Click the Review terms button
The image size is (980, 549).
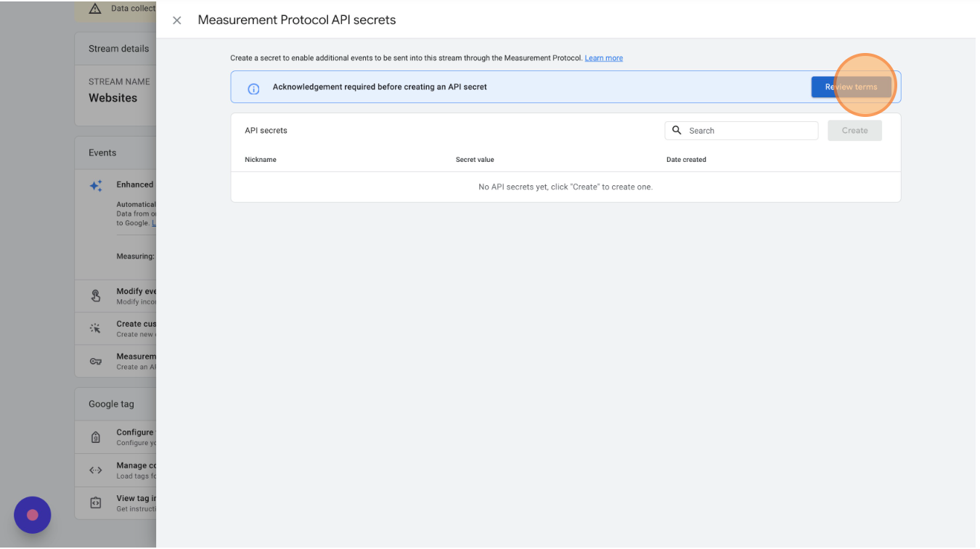(x=851, y=87)
